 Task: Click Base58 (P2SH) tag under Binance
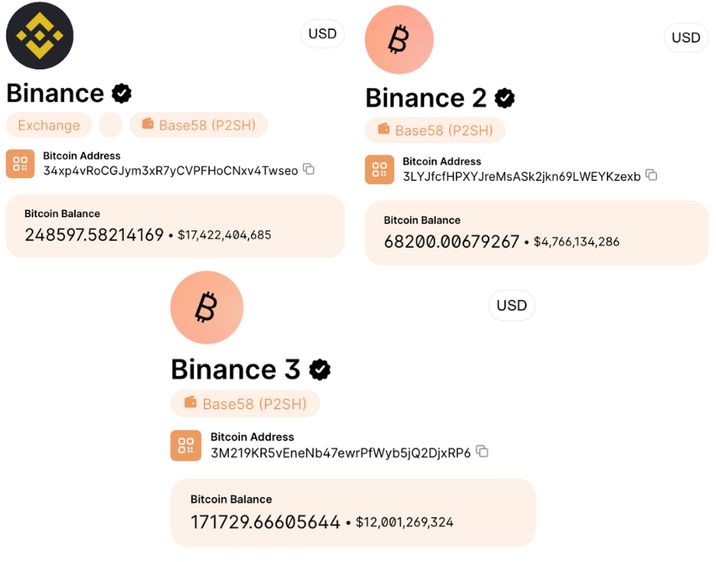pos(198,125)
